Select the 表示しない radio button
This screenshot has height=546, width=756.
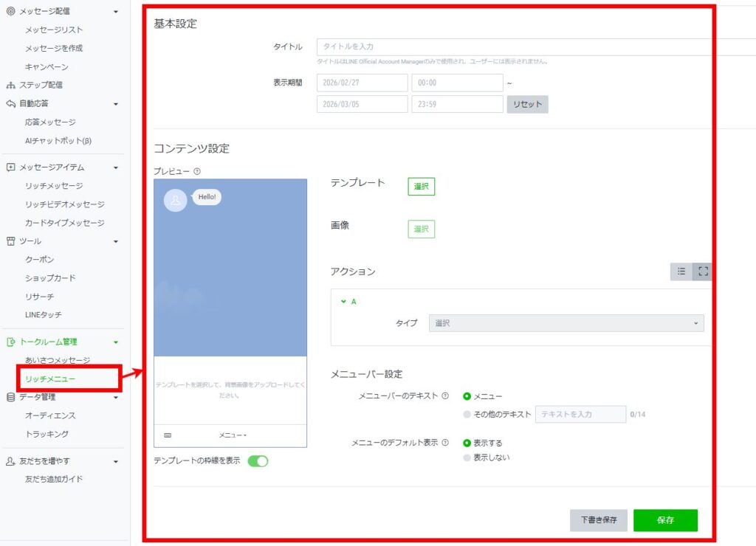pos(467,457)
